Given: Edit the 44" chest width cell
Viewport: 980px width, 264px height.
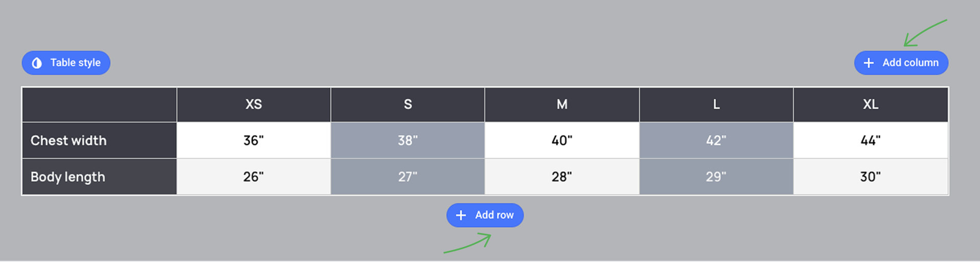Looking at the screenshot, I should [x=871, y=140].
